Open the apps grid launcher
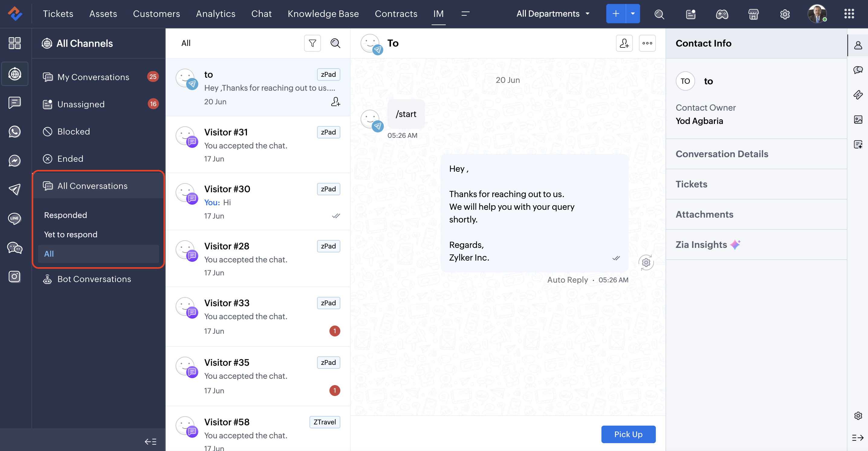The height and width of the screenshot is (451, 868). [849, 14]
